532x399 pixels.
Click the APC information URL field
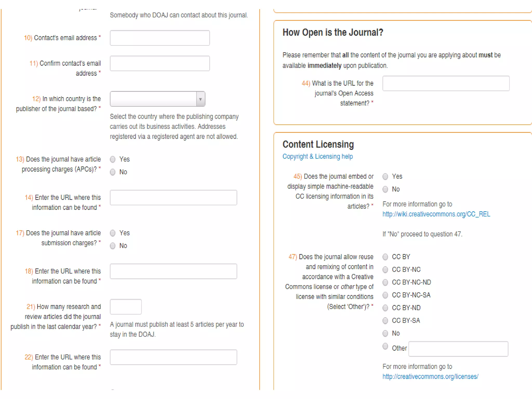point(173,198)
